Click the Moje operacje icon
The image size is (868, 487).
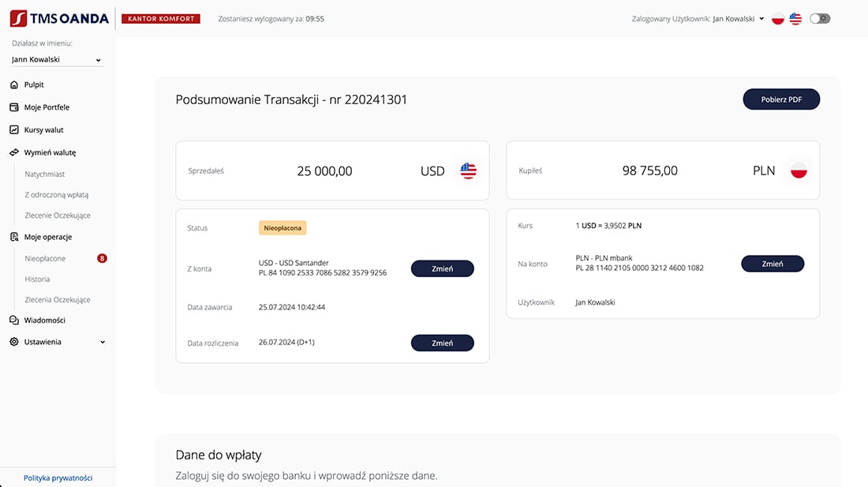[x=14, y=237]
